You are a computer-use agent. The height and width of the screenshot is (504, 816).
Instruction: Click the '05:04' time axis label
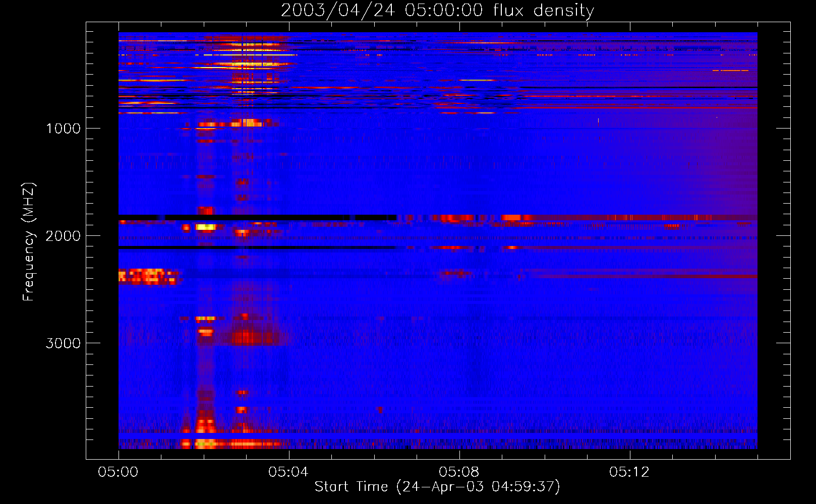click(x=288, y=472)
